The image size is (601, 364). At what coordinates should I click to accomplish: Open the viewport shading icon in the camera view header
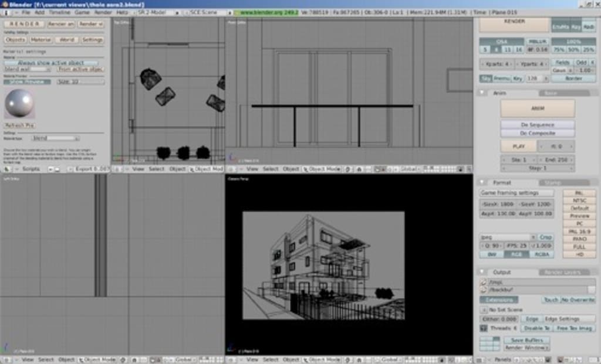pos(349,359)
